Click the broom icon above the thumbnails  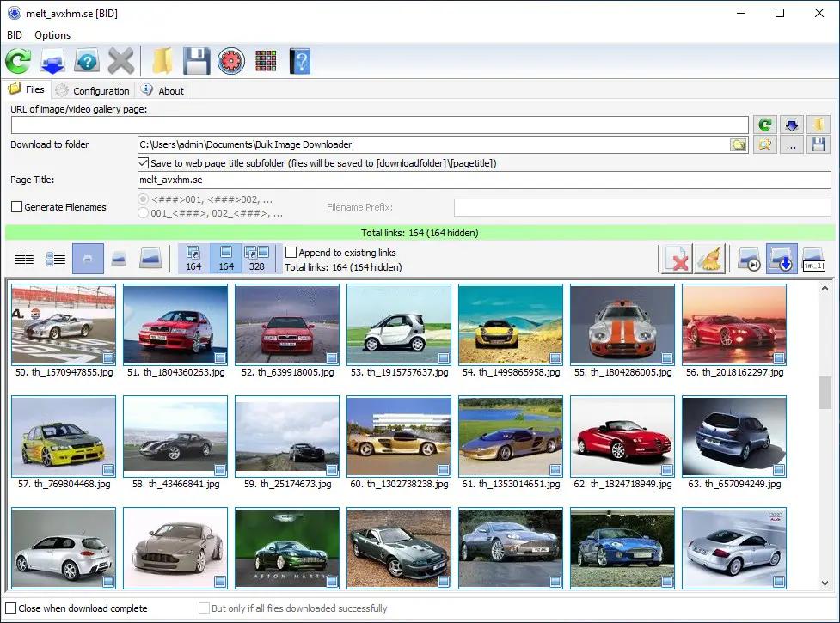coord(710,259)
